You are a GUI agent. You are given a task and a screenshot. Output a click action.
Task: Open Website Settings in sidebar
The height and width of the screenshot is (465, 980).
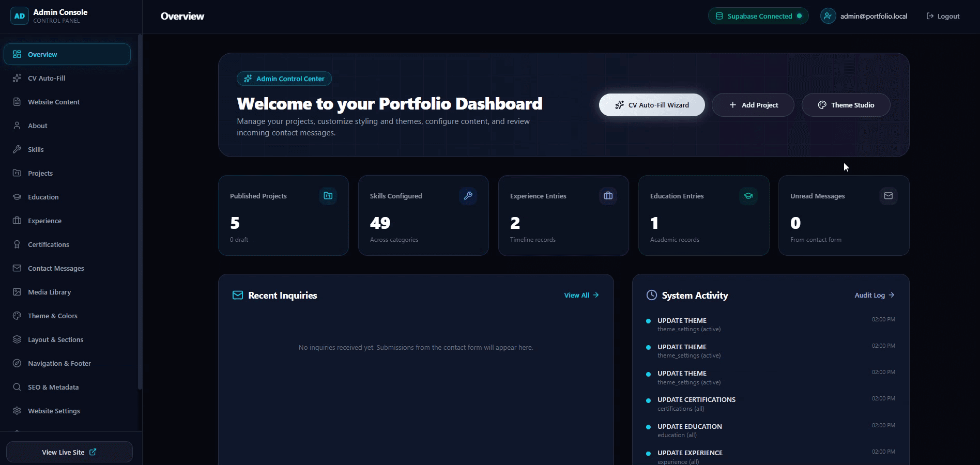pyautogui.click(x=67, y=411)
